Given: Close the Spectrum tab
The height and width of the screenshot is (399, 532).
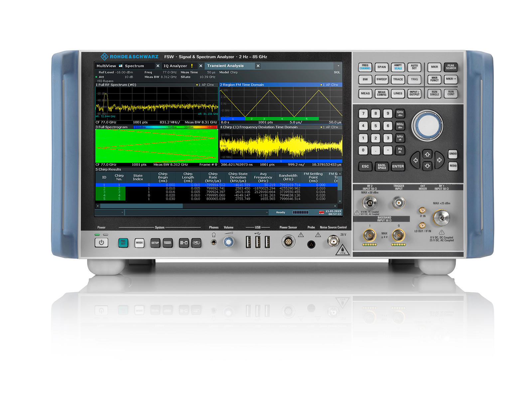Looking at the screenshot, I should (x=158, y=66).
